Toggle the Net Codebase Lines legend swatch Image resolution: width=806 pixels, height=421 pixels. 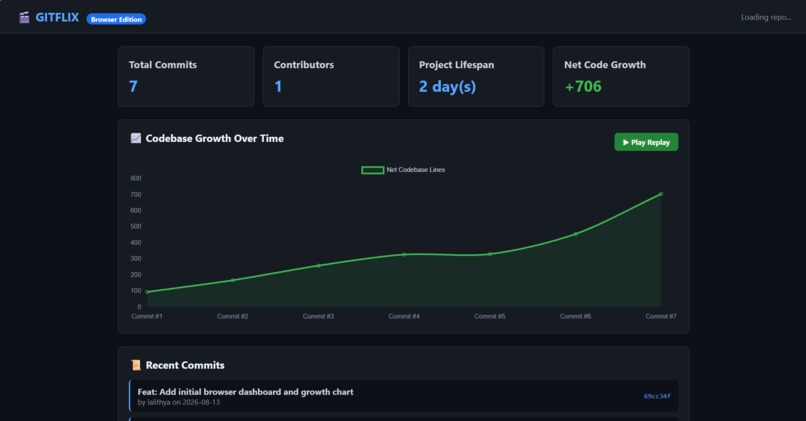[x=373, y=170]
